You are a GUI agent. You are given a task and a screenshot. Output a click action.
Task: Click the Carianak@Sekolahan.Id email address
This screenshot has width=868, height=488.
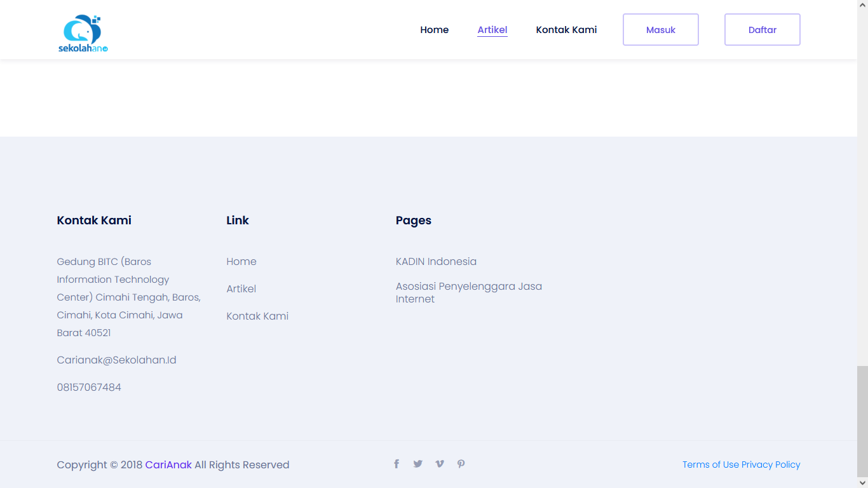[116, 360]
